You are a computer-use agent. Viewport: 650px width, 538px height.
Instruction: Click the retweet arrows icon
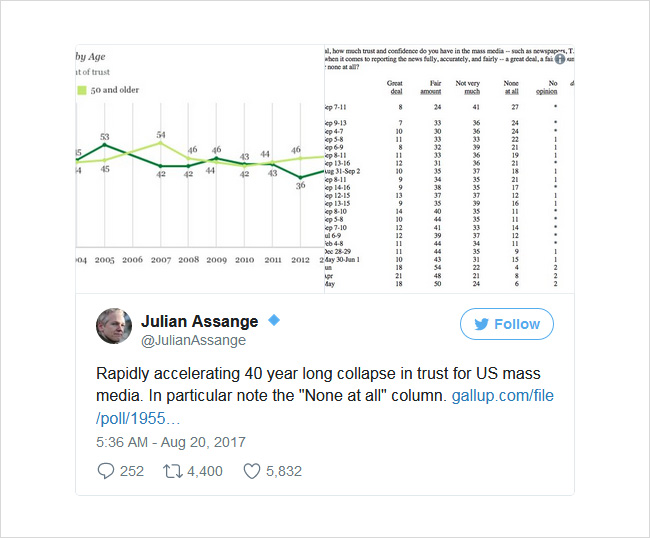[x=172, y=471]
